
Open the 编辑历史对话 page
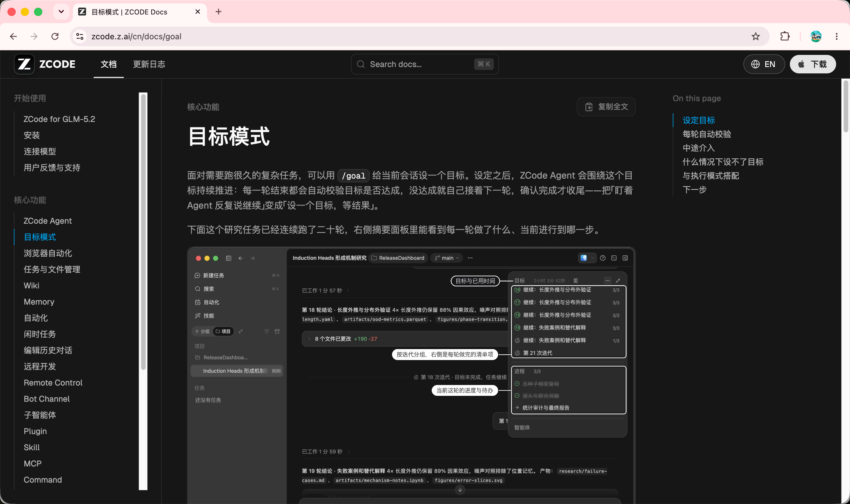pyautogui.click(x=48, y=350)
